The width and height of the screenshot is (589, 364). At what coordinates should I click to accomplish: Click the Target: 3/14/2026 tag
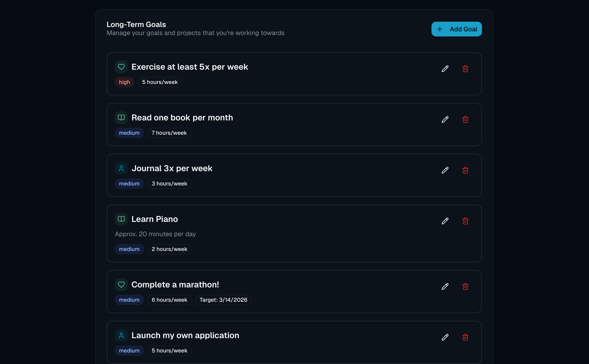(223, 300)
